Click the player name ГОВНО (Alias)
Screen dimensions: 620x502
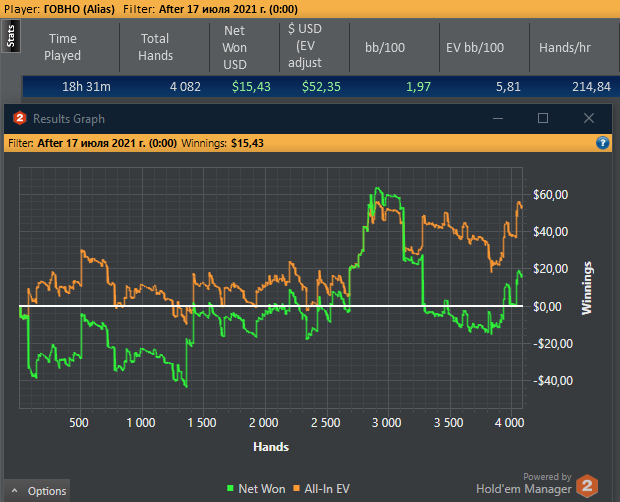(79, 9)
